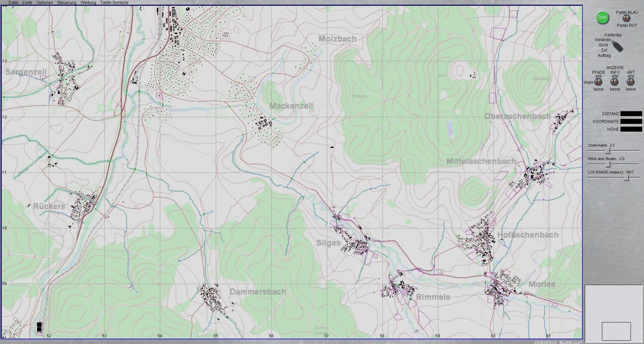Open the Karte menu
The height and width of the screenshot is (344, 644).
coord(27,3)
